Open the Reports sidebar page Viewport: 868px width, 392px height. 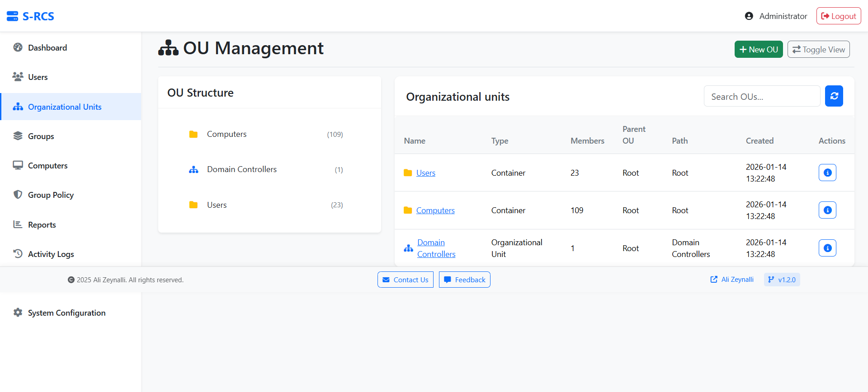[71, 224]
